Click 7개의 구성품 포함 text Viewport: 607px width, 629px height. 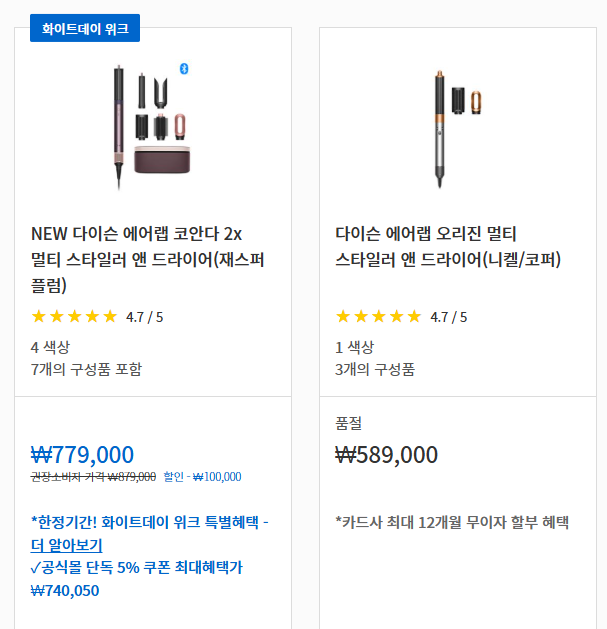tap(86, 369)
